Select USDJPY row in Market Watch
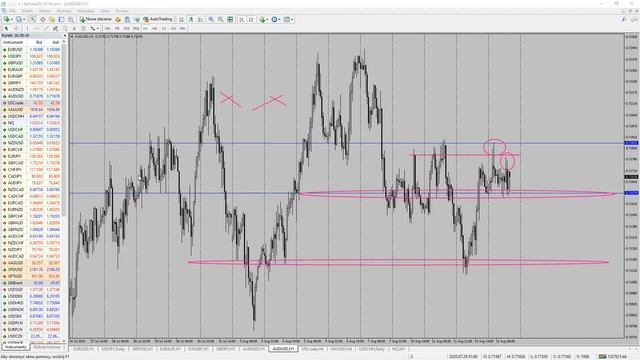The width and height of the screenshot is (640, 360). (x=32, y=56)
